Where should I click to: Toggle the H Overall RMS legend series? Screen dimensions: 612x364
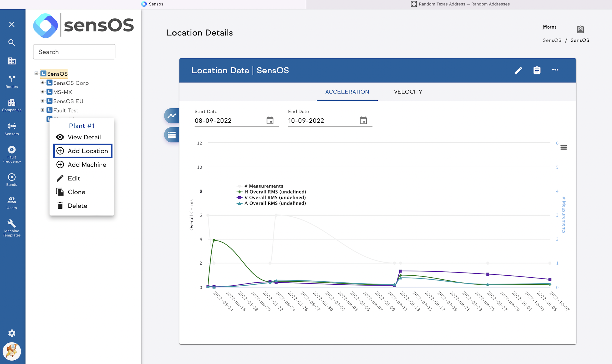(271, 192)
